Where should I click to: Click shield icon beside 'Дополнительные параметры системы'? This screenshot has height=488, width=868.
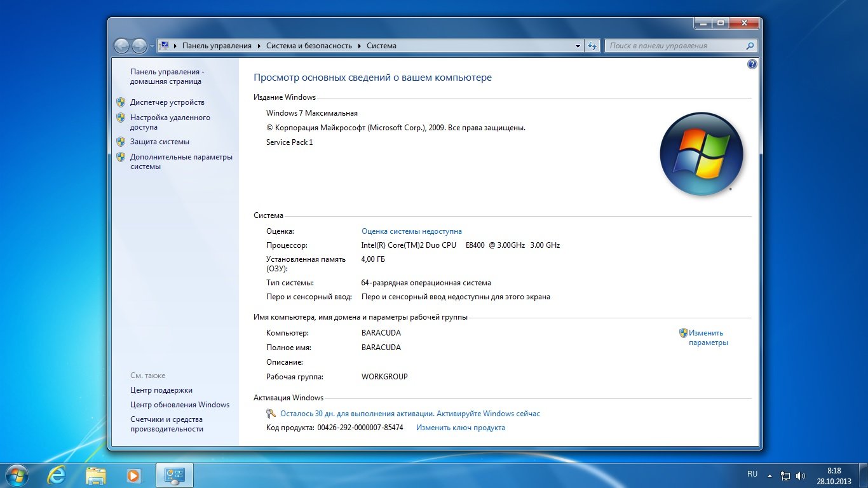point(121,157)
